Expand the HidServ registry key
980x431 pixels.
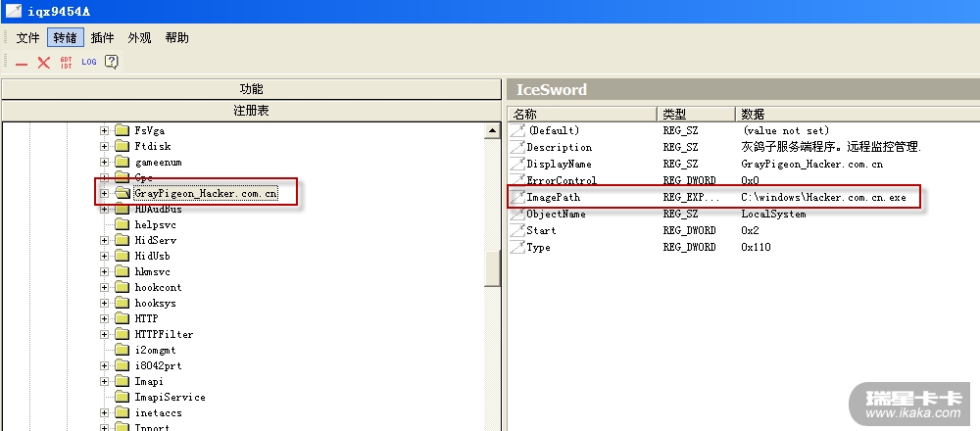(105, 240)
